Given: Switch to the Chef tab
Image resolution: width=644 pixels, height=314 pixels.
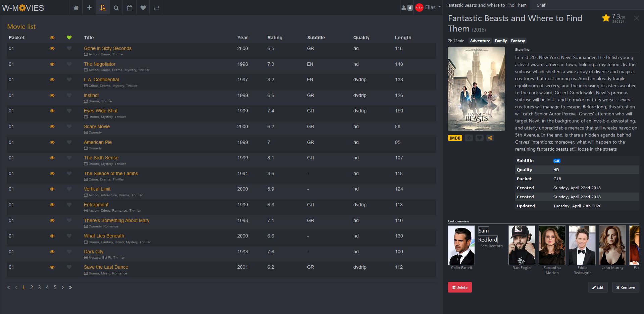Looking at the screenshot, I should (x=541, y=5).
